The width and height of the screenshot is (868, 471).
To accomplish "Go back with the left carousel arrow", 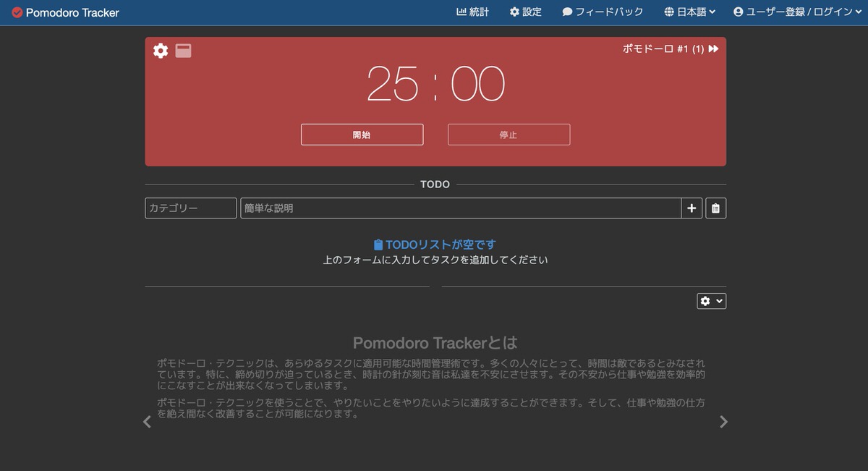I will 146,421.
